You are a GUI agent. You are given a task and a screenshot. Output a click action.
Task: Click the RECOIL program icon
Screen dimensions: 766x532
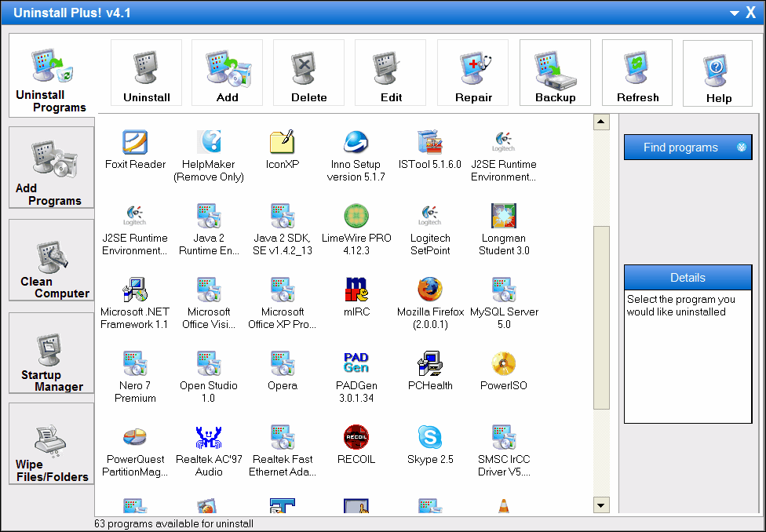coord(356,438)
